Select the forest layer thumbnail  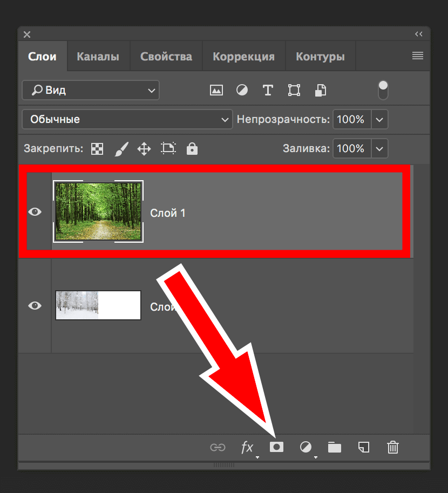(98, 211)
